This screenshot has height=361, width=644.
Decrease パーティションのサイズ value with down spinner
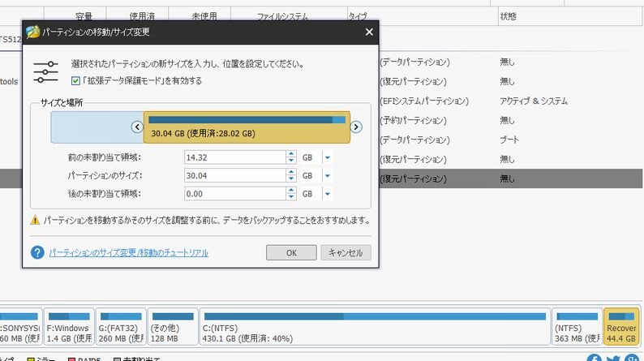[x=290, y=179]
